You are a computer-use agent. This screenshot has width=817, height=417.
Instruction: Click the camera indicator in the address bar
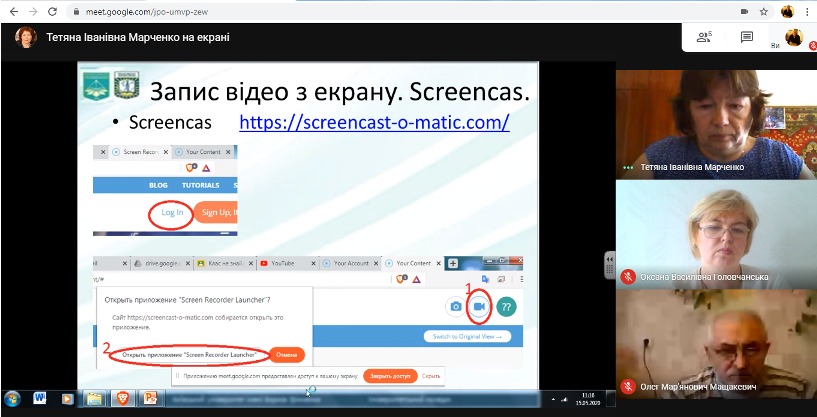743,11
